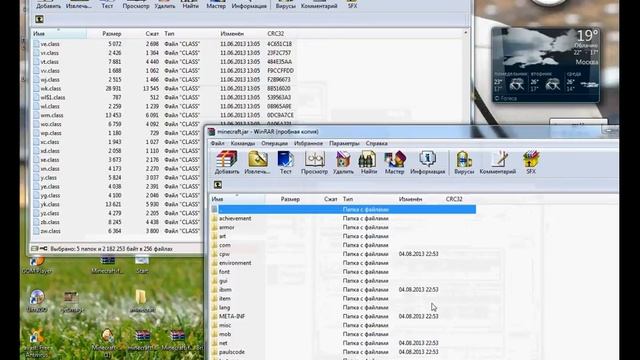Select the item folder icon
640x360 pixels.
point(215,299)
